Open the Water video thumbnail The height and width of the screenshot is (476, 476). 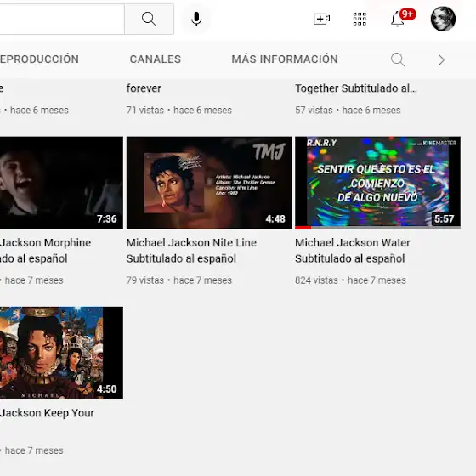[x=377, y=183]
